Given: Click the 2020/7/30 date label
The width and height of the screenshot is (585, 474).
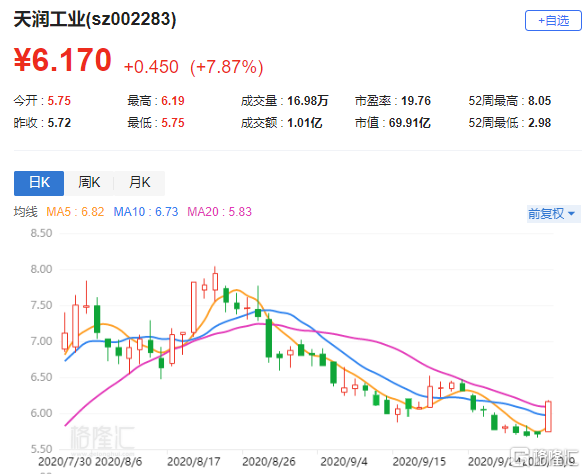Looking at the screenshot, I should tap(65, 462).
